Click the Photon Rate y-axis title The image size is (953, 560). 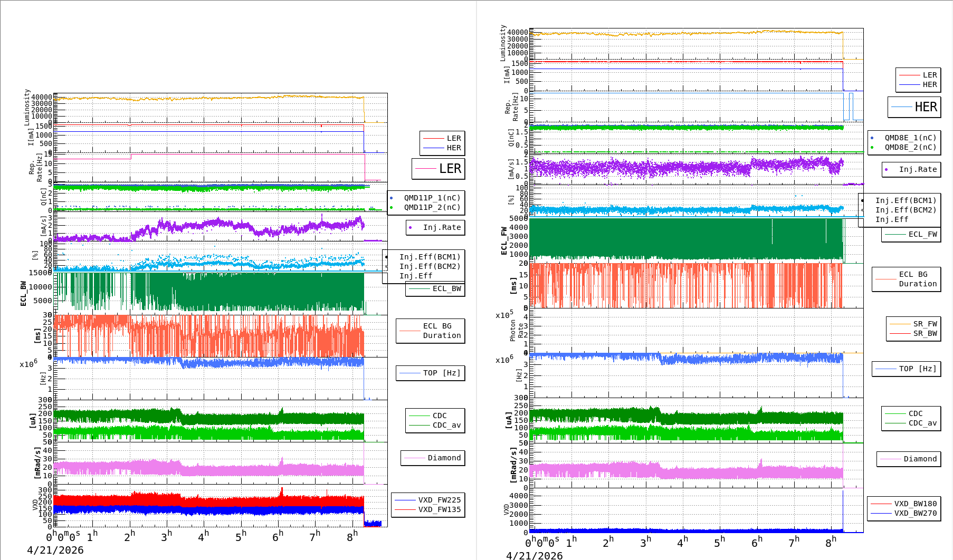point(517,331)
